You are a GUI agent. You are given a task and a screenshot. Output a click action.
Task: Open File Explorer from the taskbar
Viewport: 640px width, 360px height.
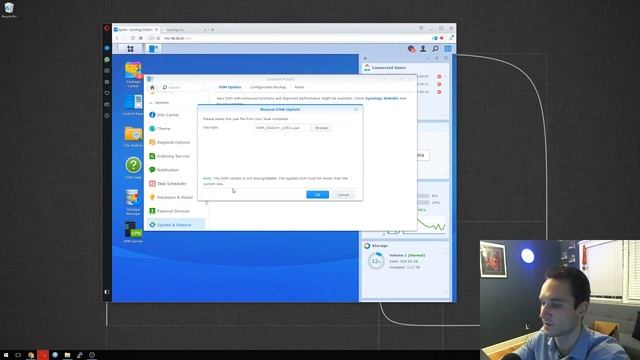pyautogui.click(x=67, y=355)
